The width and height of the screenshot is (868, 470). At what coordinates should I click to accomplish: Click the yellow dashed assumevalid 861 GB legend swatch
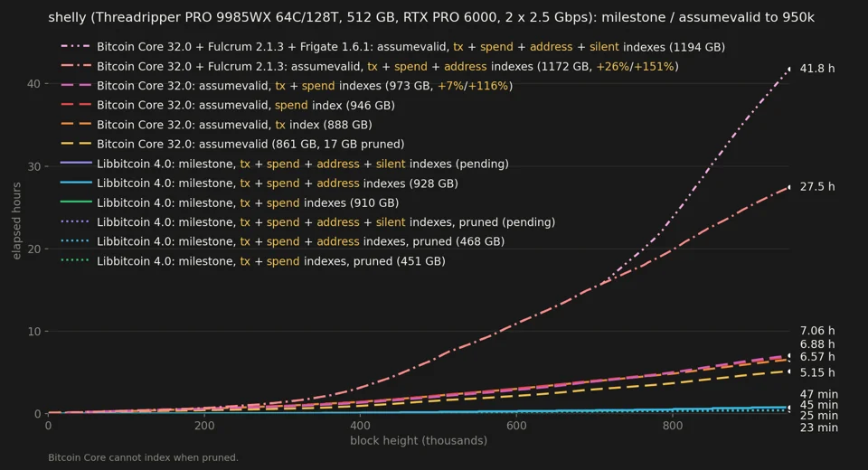point(76,144)
